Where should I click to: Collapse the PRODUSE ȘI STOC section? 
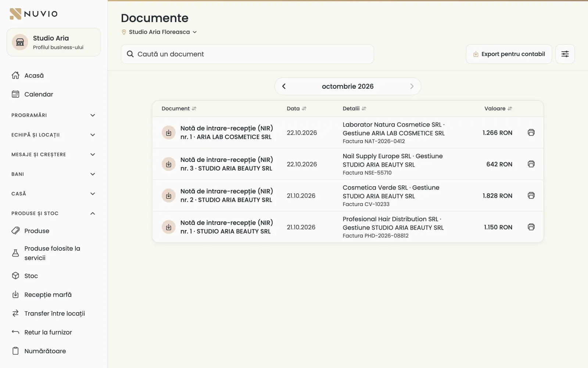[54, 213]
